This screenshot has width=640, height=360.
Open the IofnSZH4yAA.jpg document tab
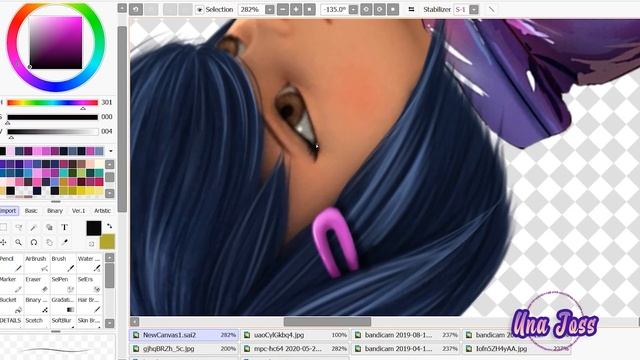point(517,349)
